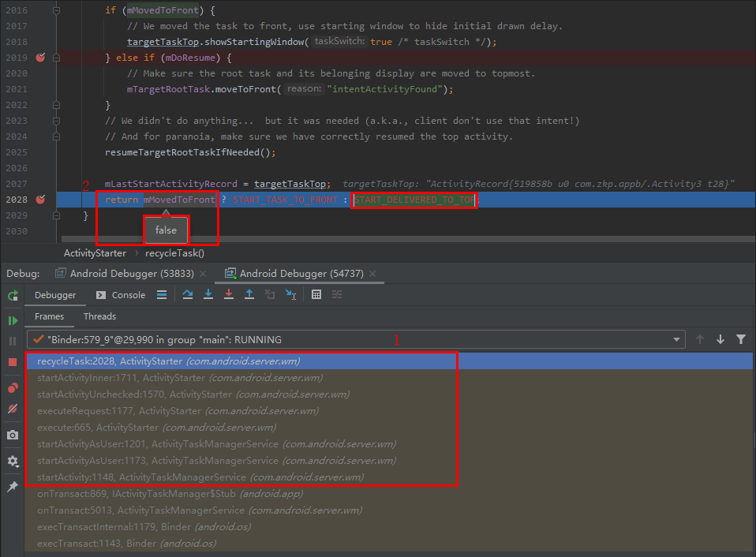Open the debugger layout options icon

(162, 294)
